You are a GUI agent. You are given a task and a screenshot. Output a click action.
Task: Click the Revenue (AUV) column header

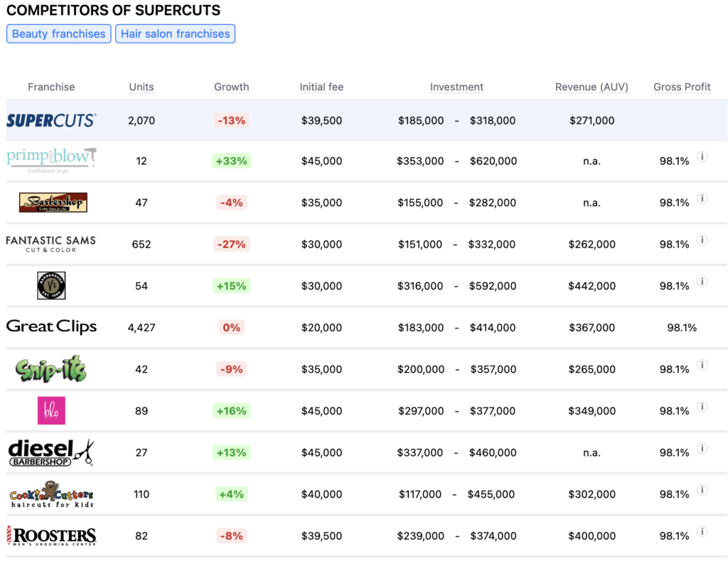click(591, 87)
